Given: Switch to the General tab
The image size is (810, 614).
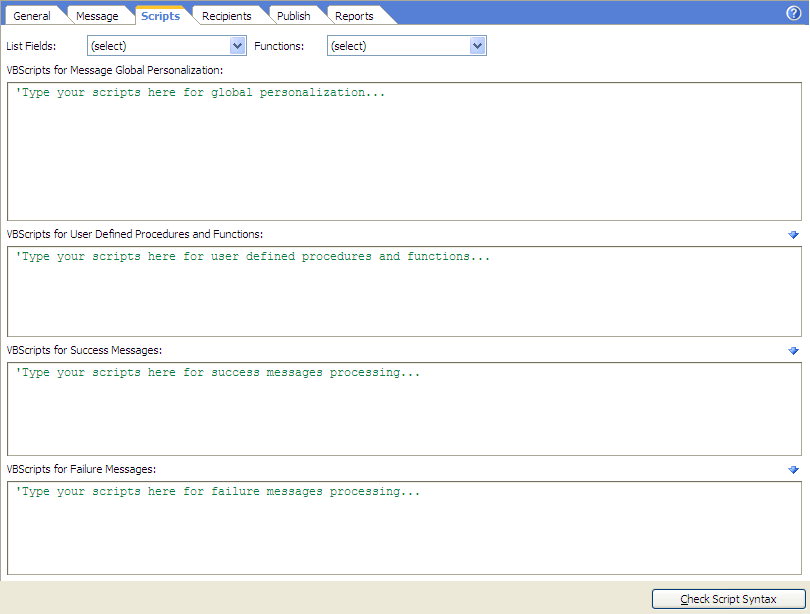Looking at the screenshot, I should pyautogui.click(x=32, y=16).
